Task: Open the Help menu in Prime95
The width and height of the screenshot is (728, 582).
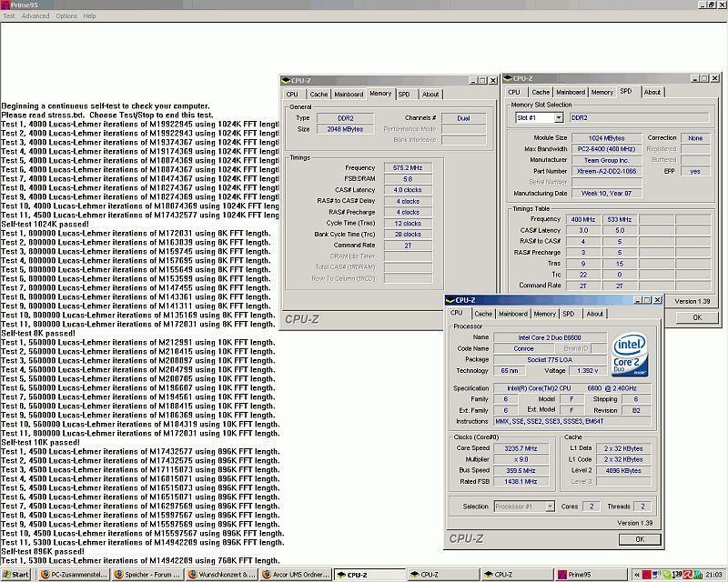Action: coord(89,15)
